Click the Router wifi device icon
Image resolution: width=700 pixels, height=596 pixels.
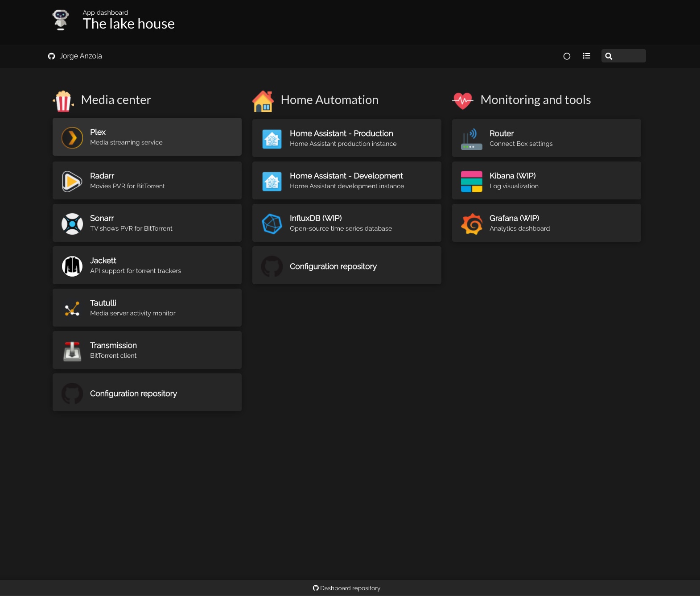472,139
